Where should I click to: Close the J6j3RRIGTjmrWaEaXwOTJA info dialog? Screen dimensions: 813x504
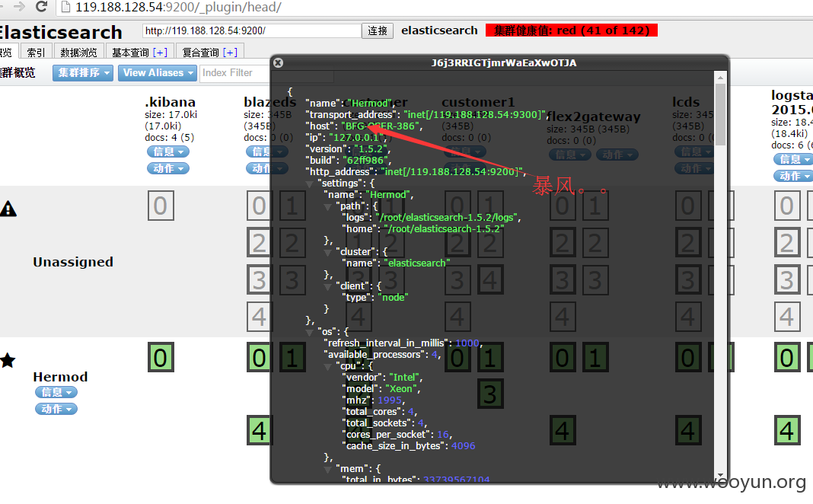[279, 62]
